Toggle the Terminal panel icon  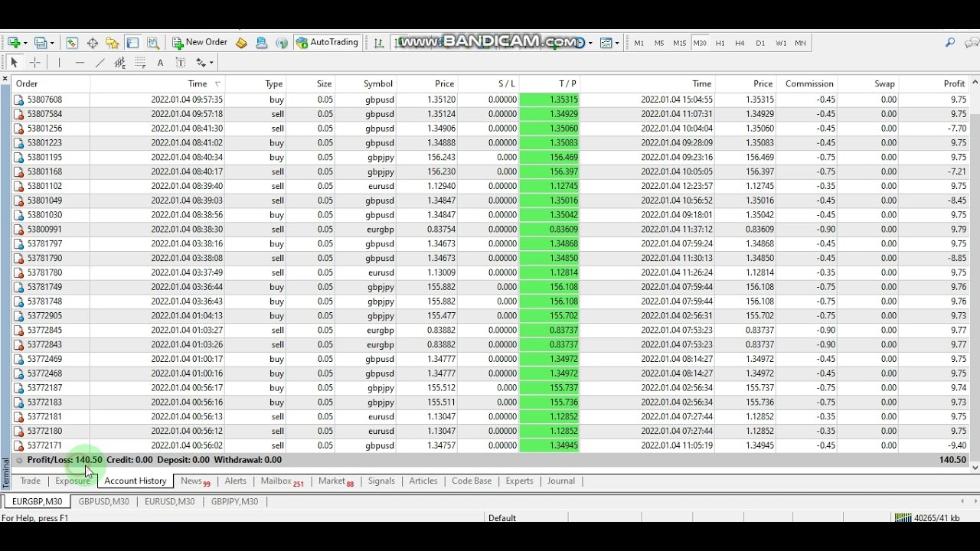[132, 43]
